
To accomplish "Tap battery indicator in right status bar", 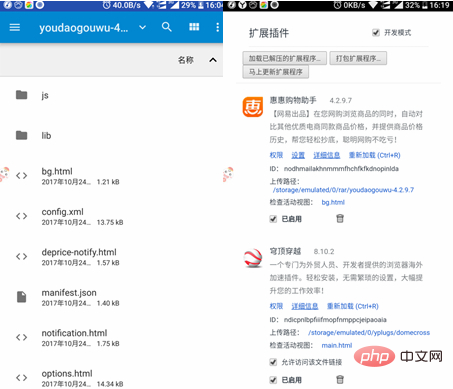I will click(x=425, y=5).
